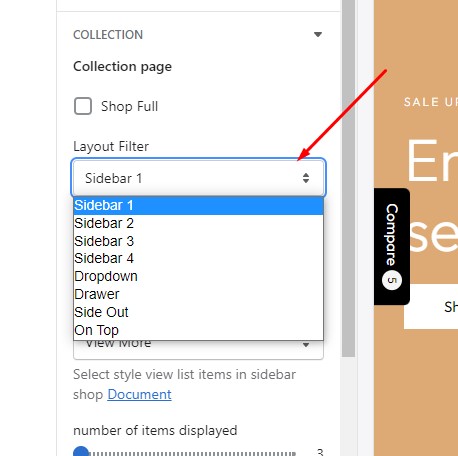
Task: Open the Layout Filter select box
Action: 198,178
